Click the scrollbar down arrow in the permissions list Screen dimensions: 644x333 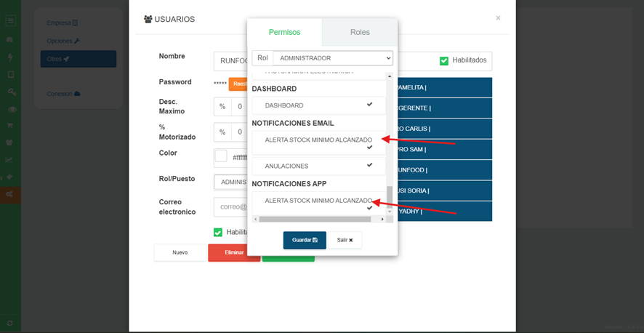point(390,212)
